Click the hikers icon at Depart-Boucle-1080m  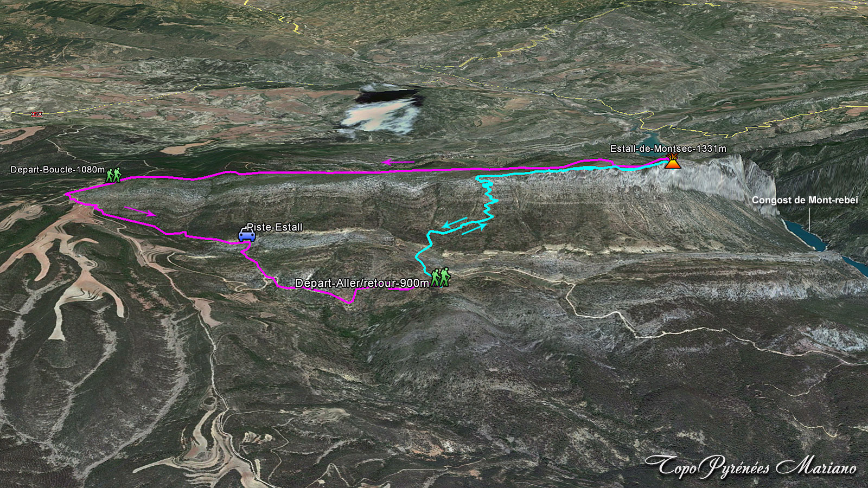[x=113, y=175]
